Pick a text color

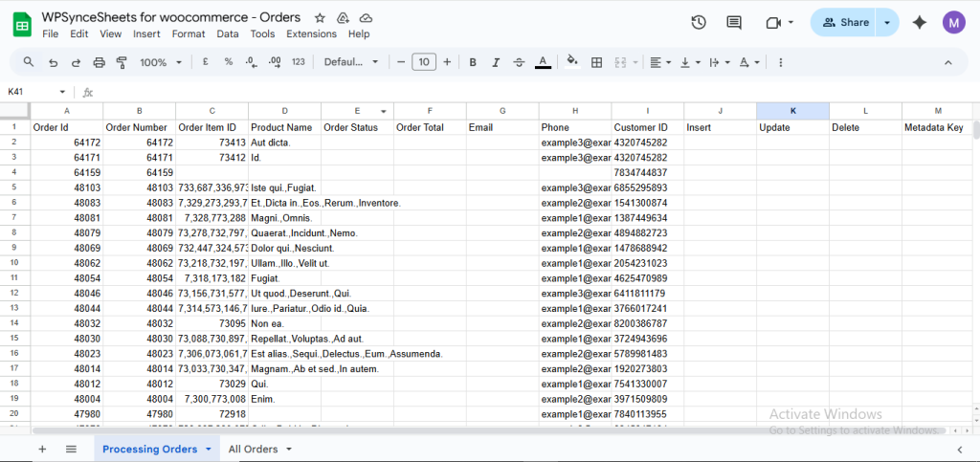click(544, 62)
